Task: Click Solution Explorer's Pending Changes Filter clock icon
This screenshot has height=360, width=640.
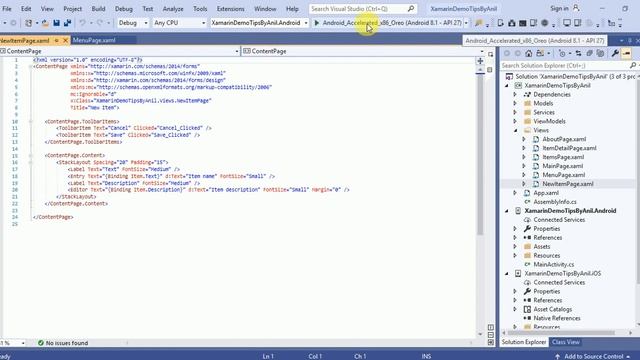Action: click(x=562, y=53)
